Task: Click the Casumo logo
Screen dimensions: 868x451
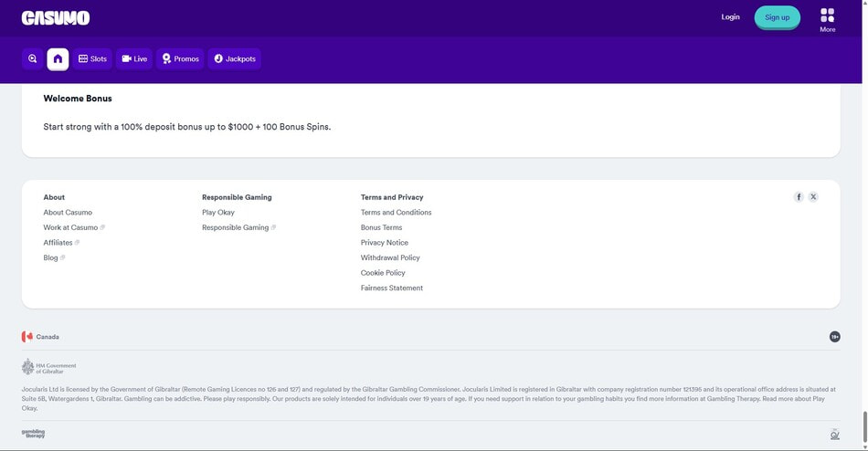Action: [56, 17]
